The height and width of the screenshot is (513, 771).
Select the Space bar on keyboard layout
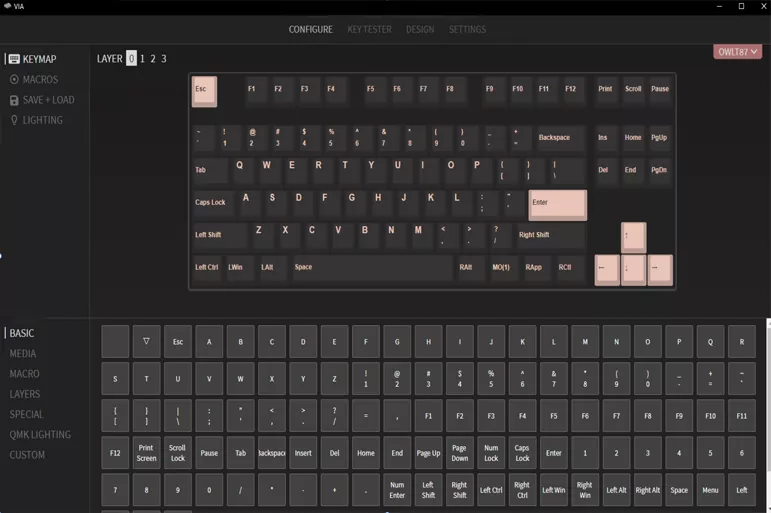372,269
